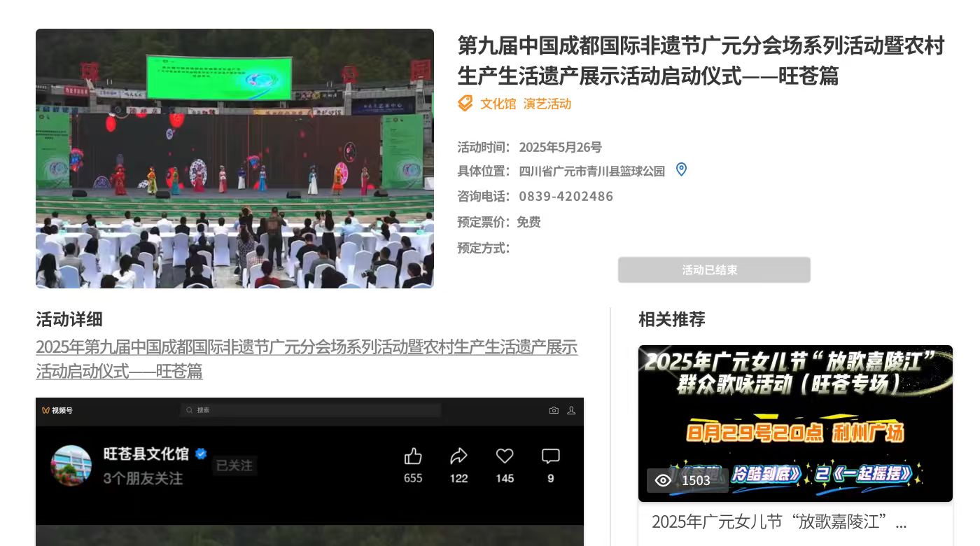Click the 搜索 search field

coord(311,410)
